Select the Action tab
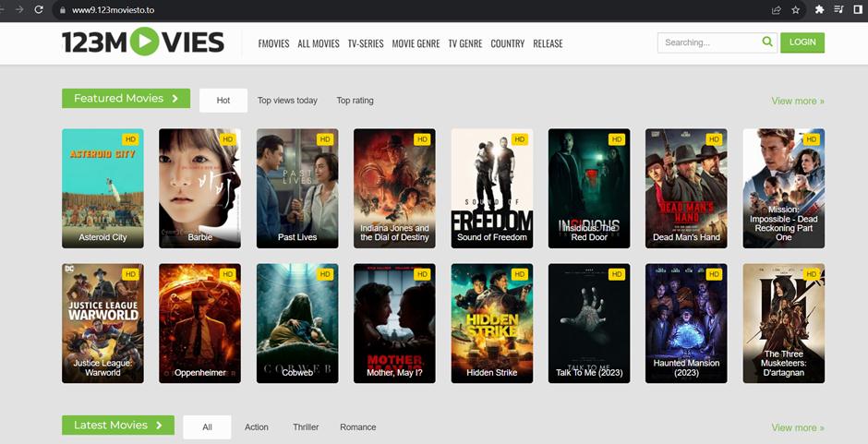868x444 pixels. coord(257,426)
